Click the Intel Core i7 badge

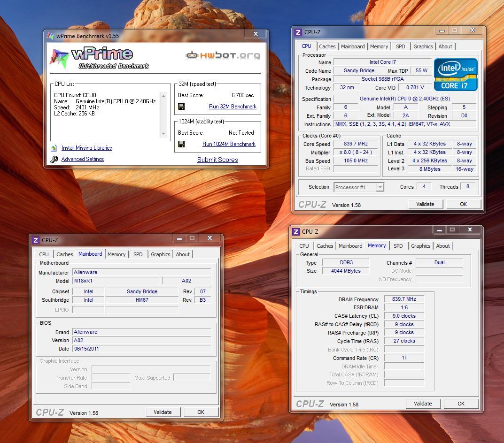pyautogui.click(x=456, y=75)
